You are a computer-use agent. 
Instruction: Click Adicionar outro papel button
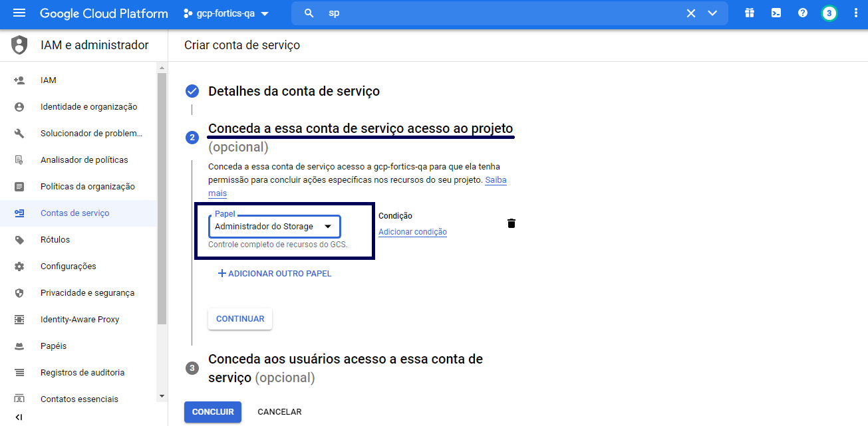click(x=274, y=274)
